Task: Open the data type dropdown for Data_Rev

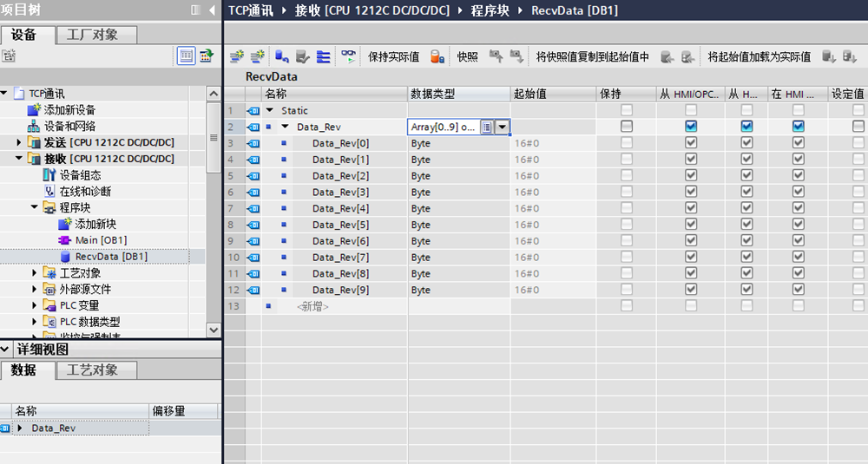Action: pos(502,127)
